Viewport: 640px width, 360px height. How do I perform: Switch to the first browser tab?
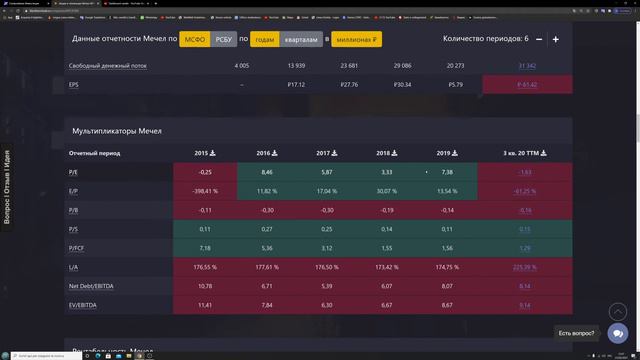(x=25, y=3)
